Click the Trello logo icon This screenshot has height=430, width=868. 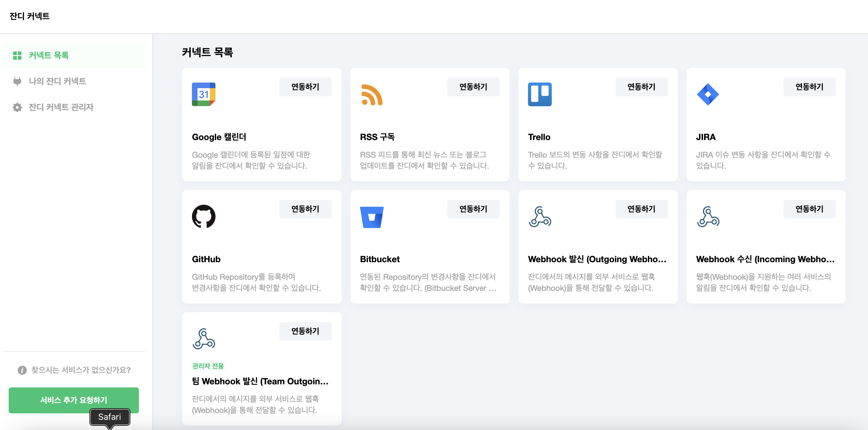click(540, 94)
